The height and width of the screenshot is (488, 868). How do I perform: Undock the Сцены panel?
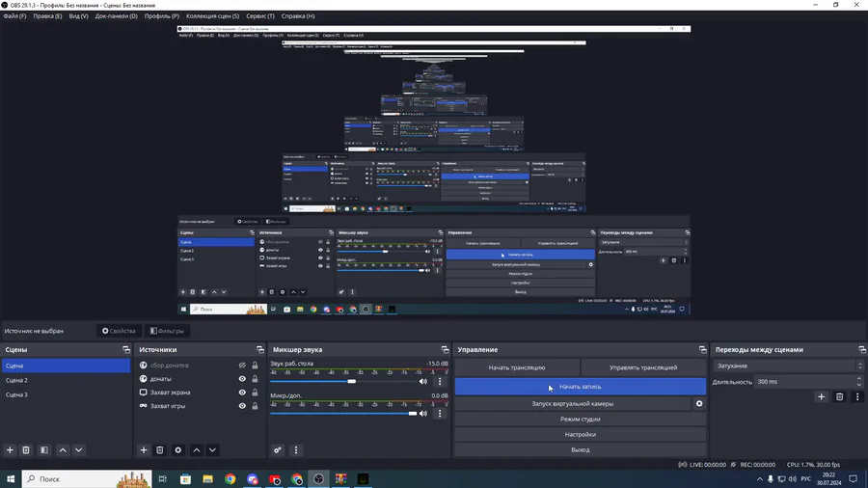(126, 350)
